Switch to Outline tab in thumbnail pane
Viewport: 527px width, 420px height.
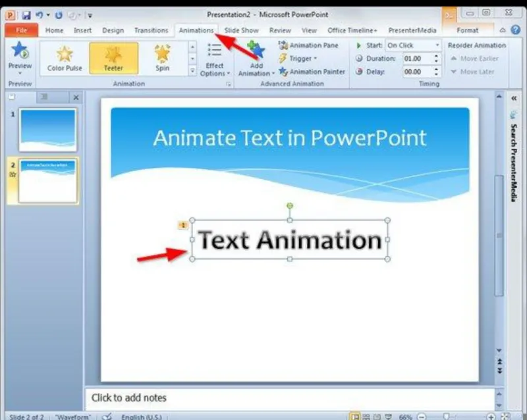(44, 97)
